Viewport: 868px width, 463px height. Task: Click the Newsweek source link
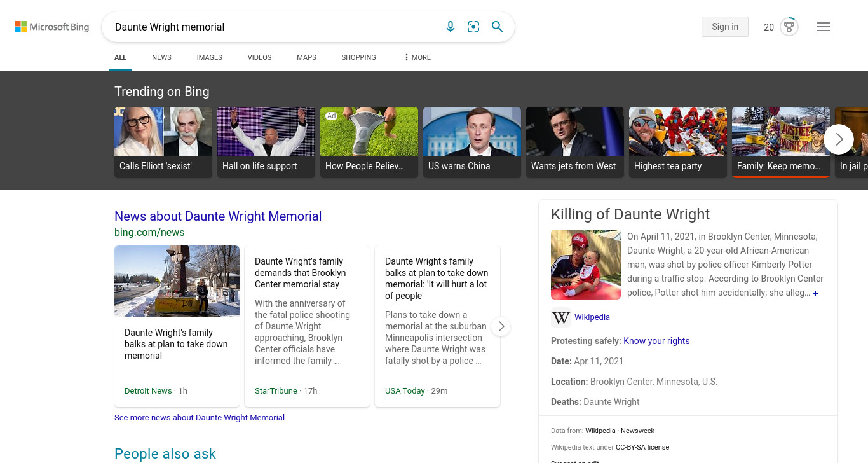[637, 431]
